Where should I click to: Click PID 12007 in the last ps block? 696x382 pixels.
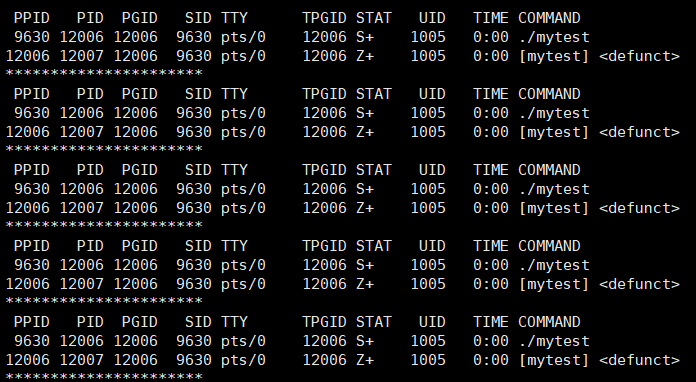pyautogui.click(x=81, y=360)
